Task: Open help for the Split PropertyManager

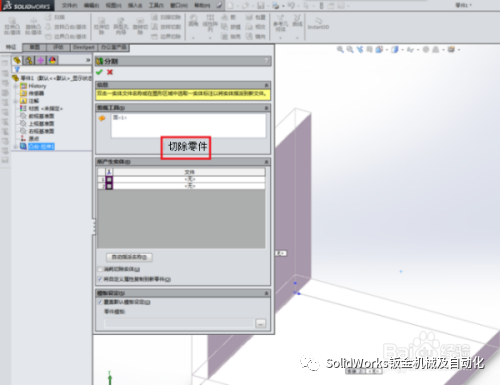Action: pyautogui.click(x=266, y=61)
